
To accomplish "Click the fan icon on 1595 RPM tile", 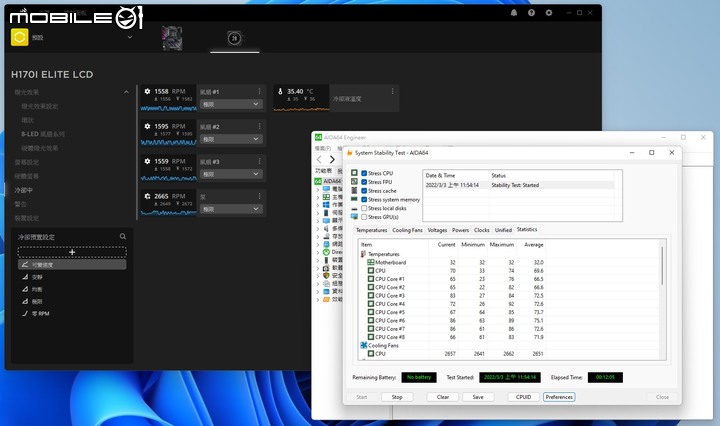I will (x=147, y=126).
